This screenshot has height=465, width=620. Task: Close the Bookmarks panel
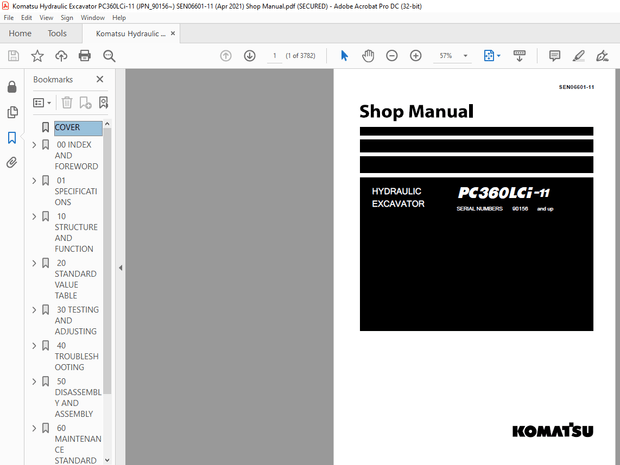click(100, 79)
